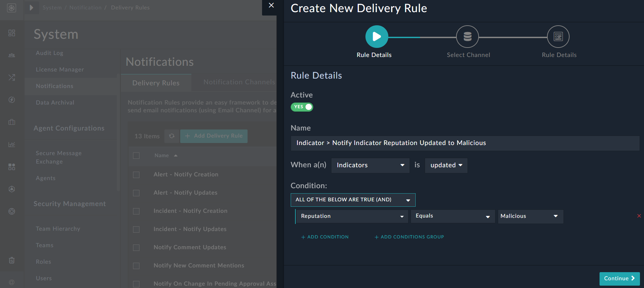Click the final Rule Details document step icon

(558, 36)
